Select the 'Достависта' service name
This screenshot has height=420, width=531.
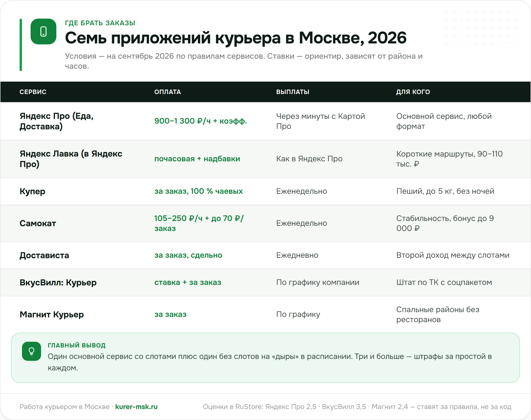click(x=44, y=255)
